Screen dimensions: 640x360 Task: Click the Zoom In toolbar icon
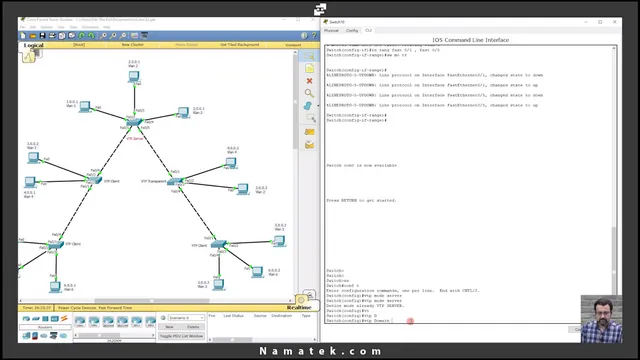pos(103,36)
